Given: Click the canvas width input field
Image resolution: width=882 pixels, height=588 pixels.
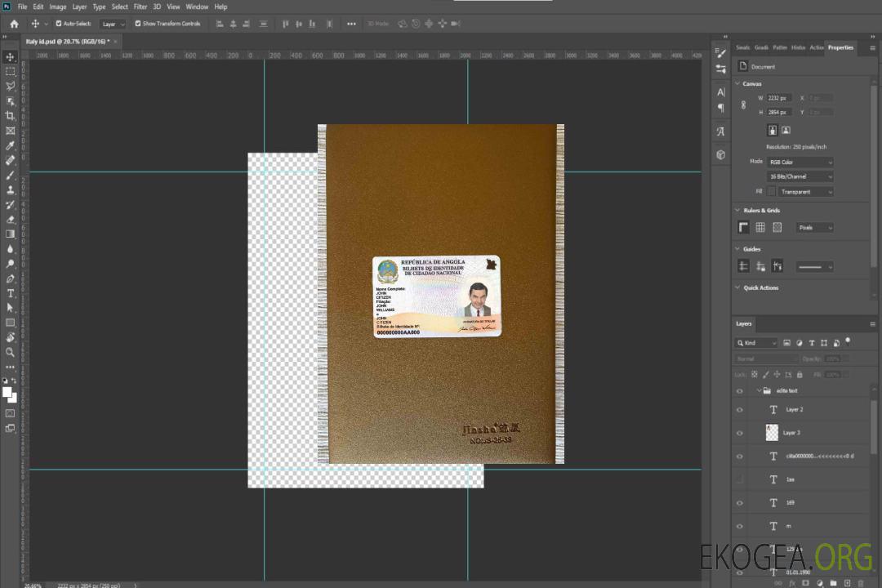Looking at the screenshot, I should pyautogui.click(x=779, y=98).
